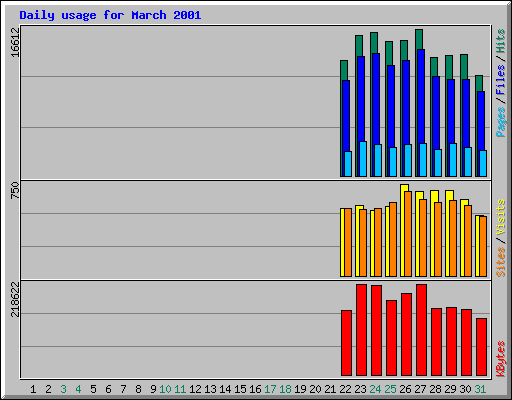
Task: Click the orange Sites bar for day 26
Action: (x=408, y=234)
